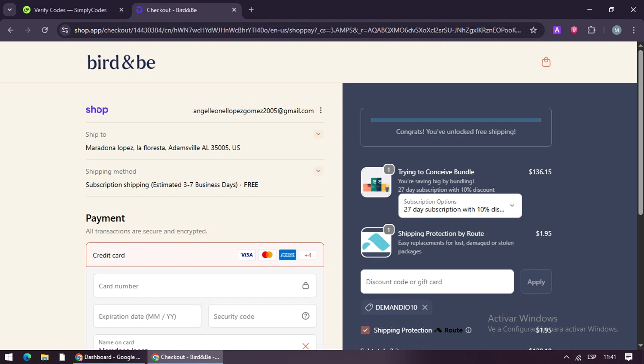The width and height of the screenshot is (644, 364).
Task: Click the security code help icon
Action: point(306,316)
